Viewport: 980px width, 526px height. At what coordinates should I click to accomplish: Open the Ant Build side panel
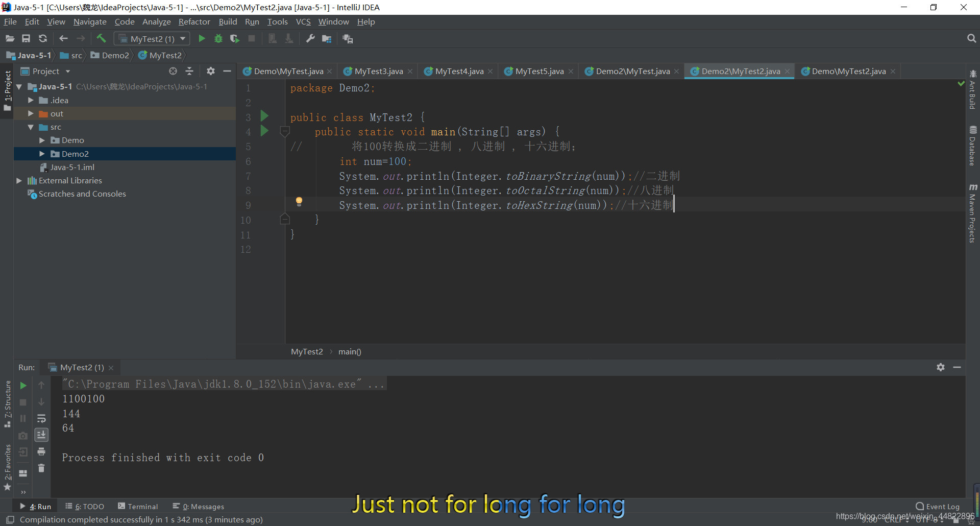coord(973,89)
